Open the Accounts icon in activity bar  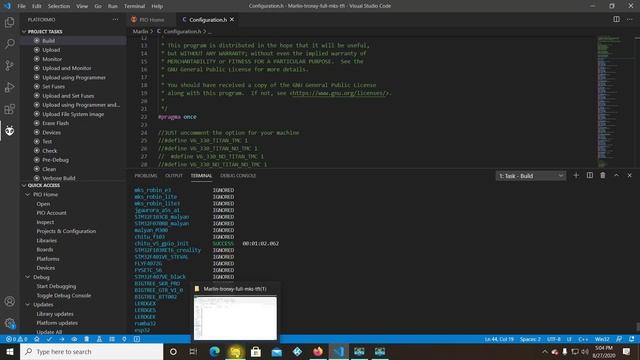pos(9,301)
